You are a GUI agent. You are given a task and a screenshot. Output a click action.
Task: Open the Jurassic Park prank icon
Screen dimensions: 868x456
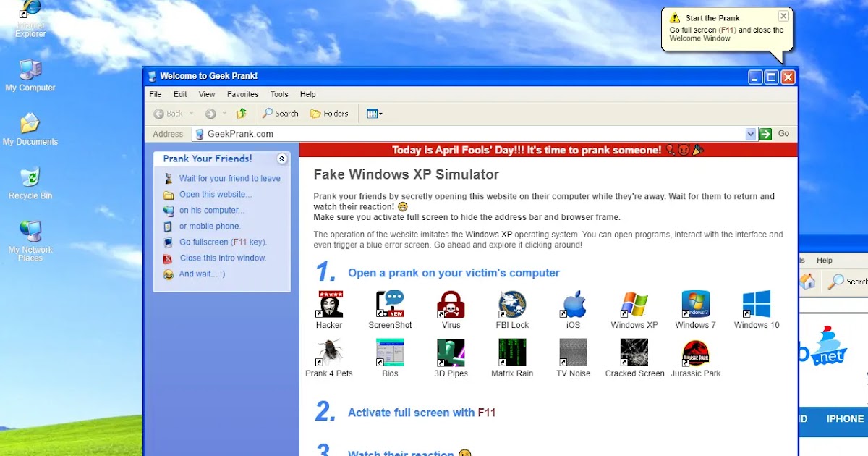tap(696, 353)
